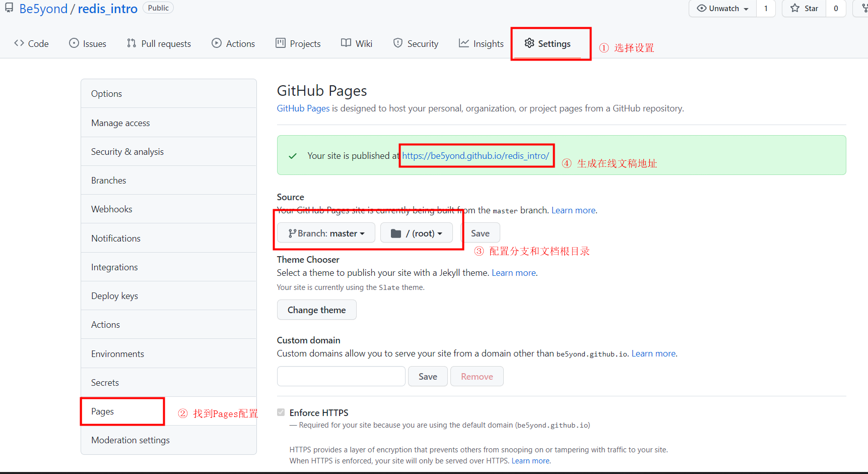Open the published redis_intro site link

[x=476, y=155]
